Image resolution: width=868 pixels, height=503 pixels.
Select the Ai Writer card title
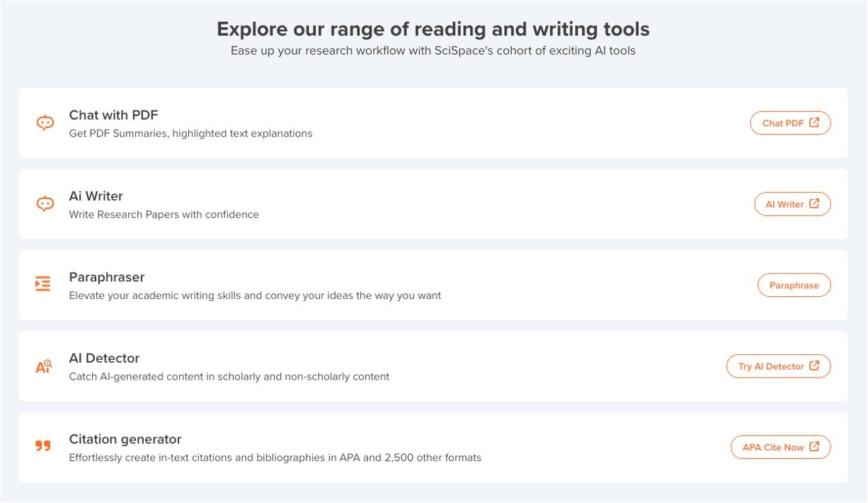coord(96,196)
